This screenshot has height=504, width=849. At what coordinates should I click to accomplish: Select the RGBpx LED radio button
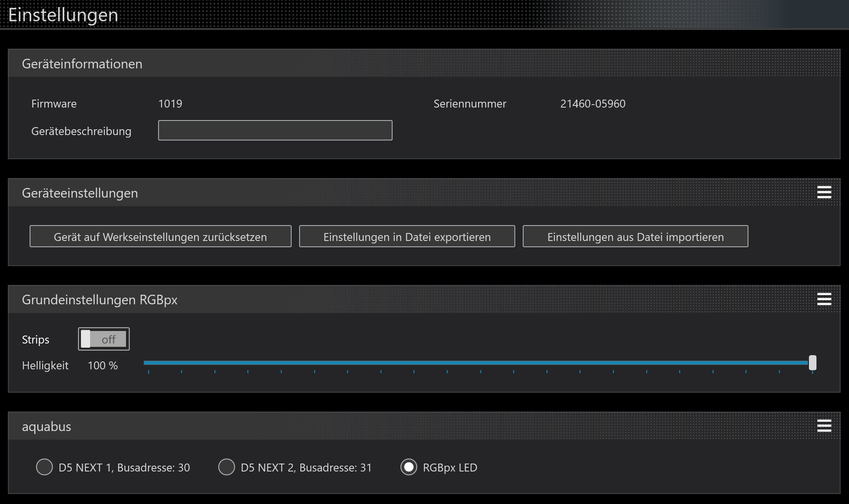point(408,467)
